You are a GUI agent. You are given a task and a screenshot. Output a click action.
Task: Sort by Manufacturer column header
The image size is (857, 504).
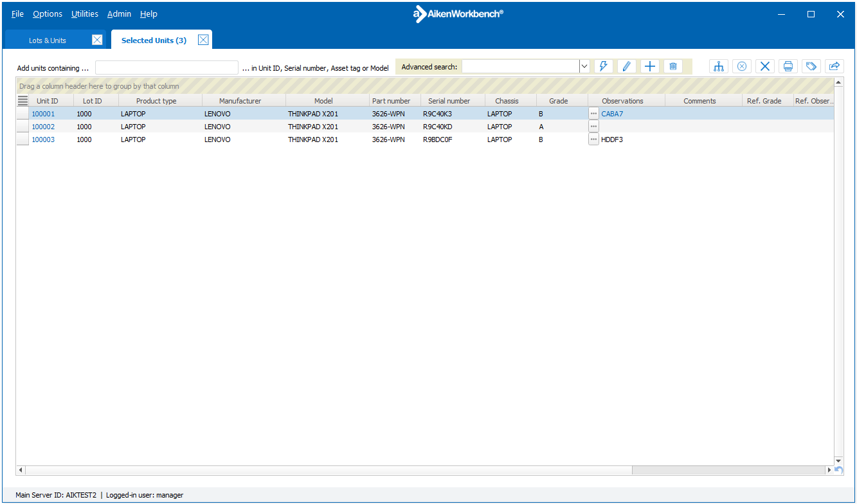click(x=244, y=101)
